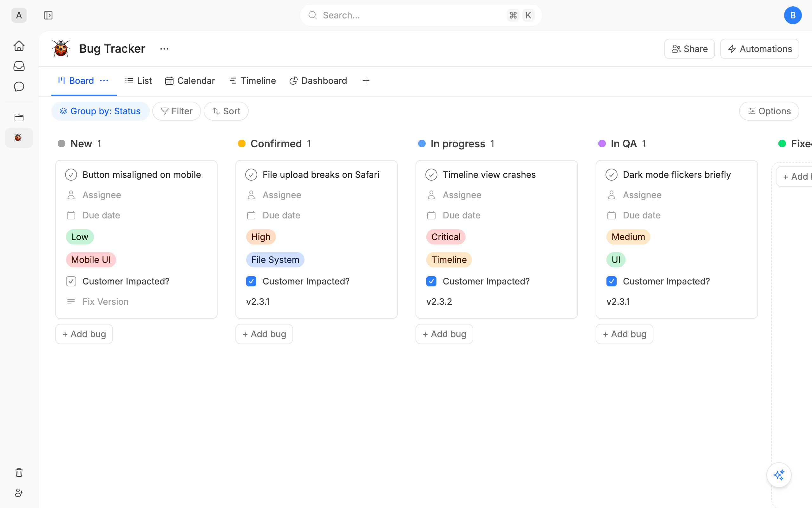Edit Fix Version on Button misaligned card

click(97, 302)
